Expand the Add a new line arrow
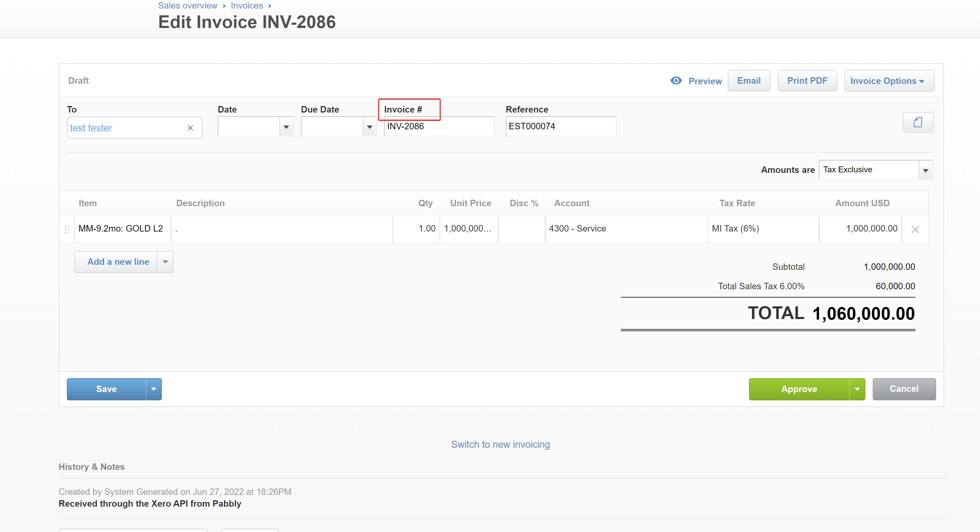Image resolution: width=980 pixels, height=532 pixels. 166,262
